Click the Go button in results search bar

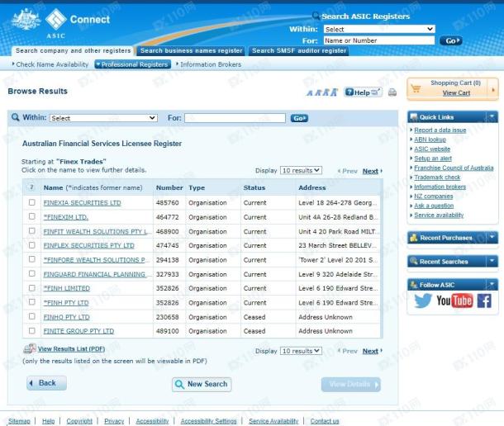point(299,118)
